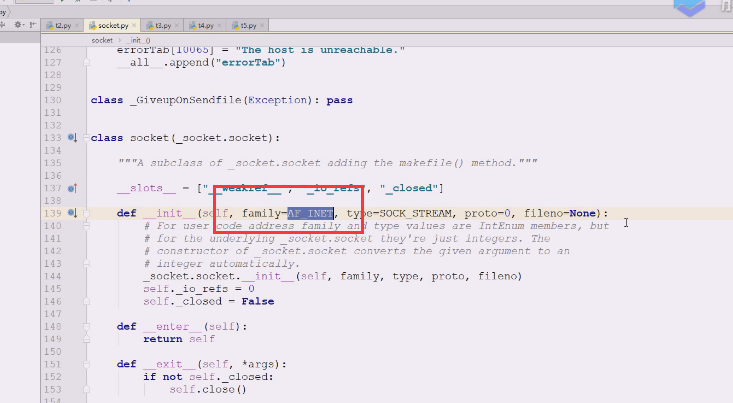733x403 pixels.
Task: Click line number 130 in the gutter
Action: [53, 100]
